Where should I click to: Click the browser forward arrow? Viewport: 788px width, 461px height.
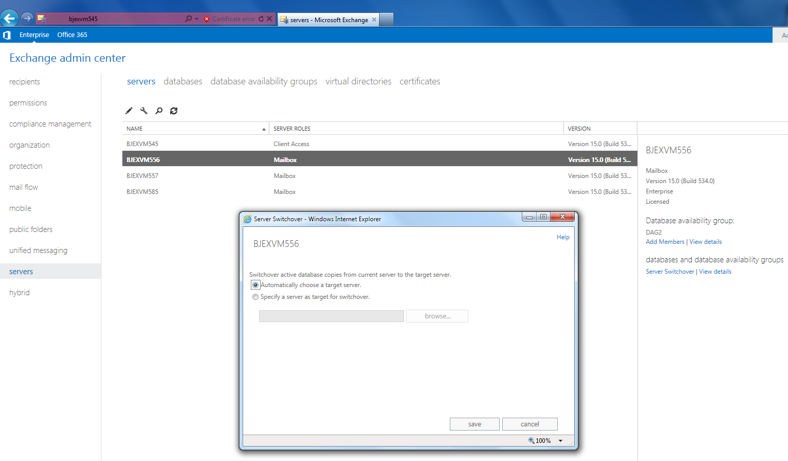click(x=27, y=19)
